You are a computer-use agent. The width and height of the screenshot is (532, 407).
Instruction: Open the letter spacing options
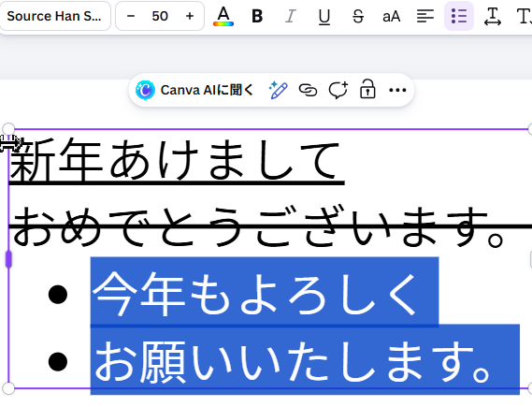coord(493,16)
